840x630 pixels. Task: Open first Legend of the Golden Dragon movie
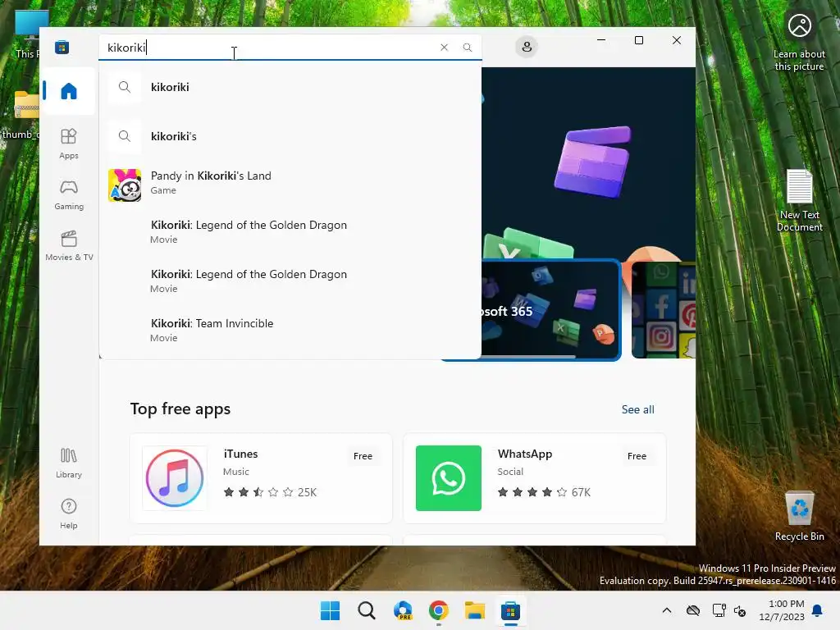pyautogui.click(x=290, y=231)
